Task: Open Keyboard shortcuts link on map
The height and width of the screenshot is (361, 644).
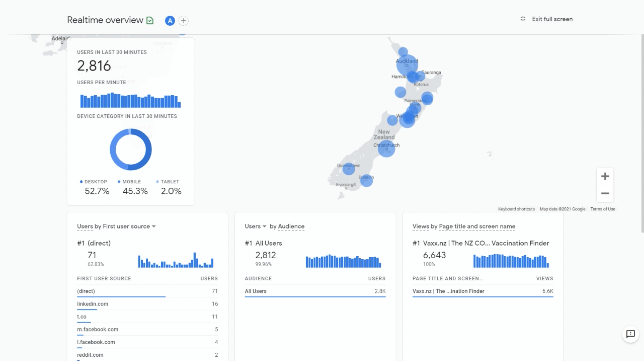Action: [516, 209]
